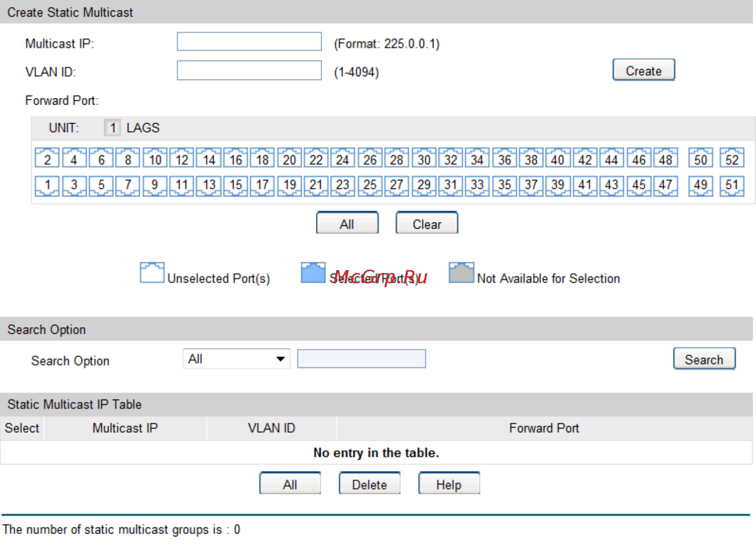Click the Search button
Image resolution: width=756 pixels, height=553 pixels.
[x=704, y=359]
